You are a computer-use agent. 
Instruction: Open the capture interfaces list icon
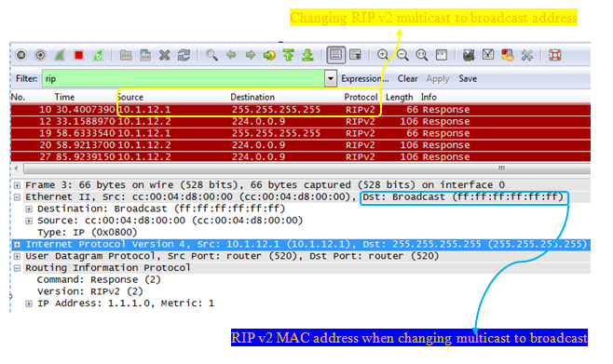(21, 55)
